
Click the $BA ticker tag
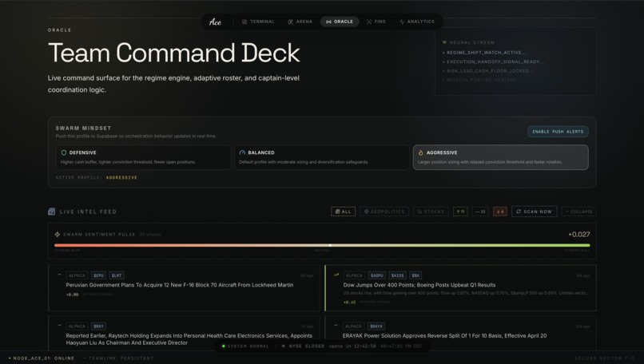(x=415, y=275)
